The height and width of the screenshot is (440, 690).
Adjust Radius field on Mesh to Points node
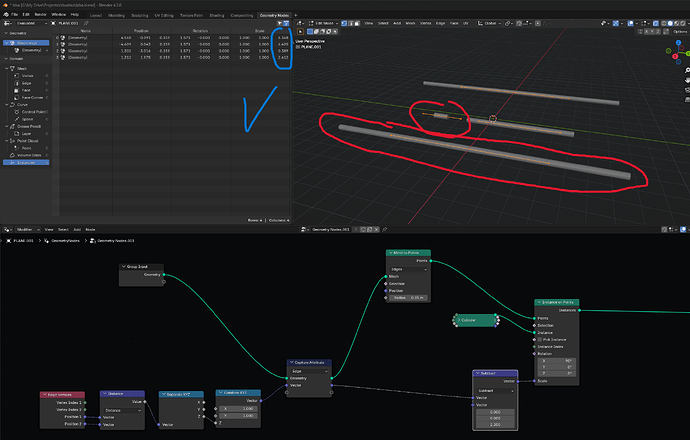pyautogui.click(x=408, y=298)
